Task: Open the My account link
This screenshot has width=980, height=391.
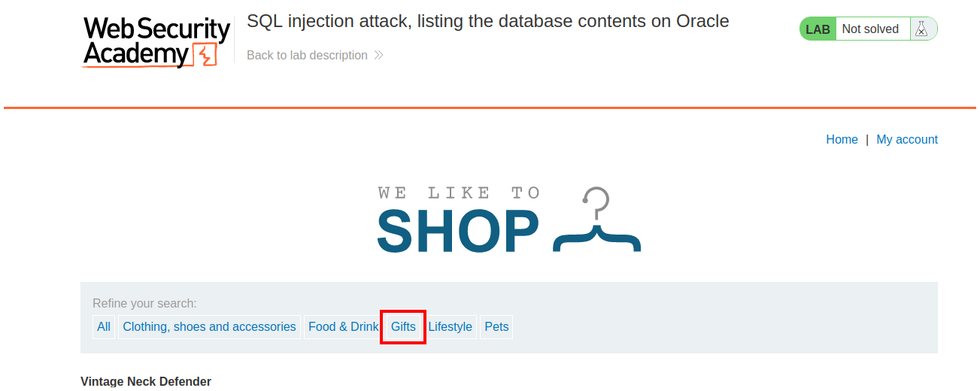Action: (x=907, y=140)
